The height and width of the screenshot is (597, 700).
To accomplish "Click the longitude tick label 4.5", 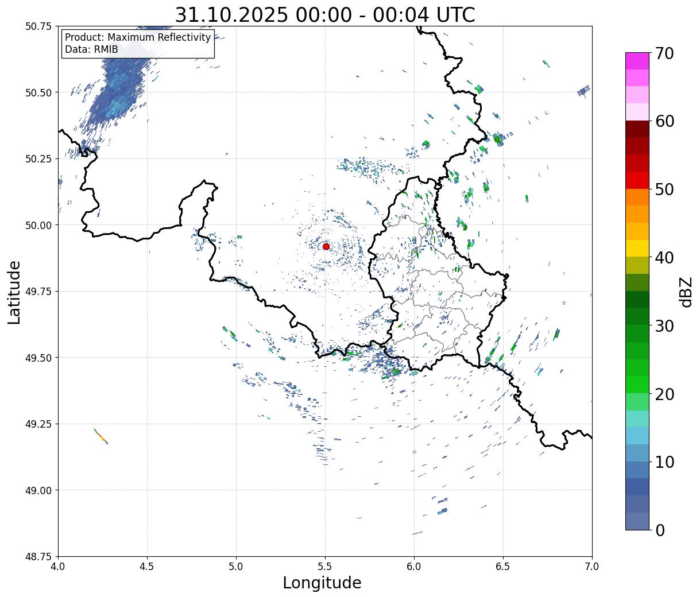I will 147,567.
